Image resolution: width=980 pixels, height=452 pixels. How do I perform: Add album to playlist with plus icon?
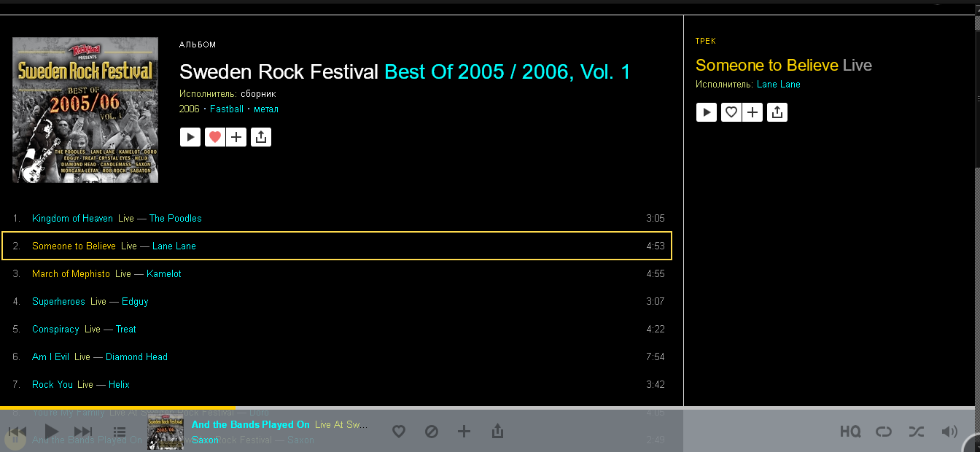[236, 137]
